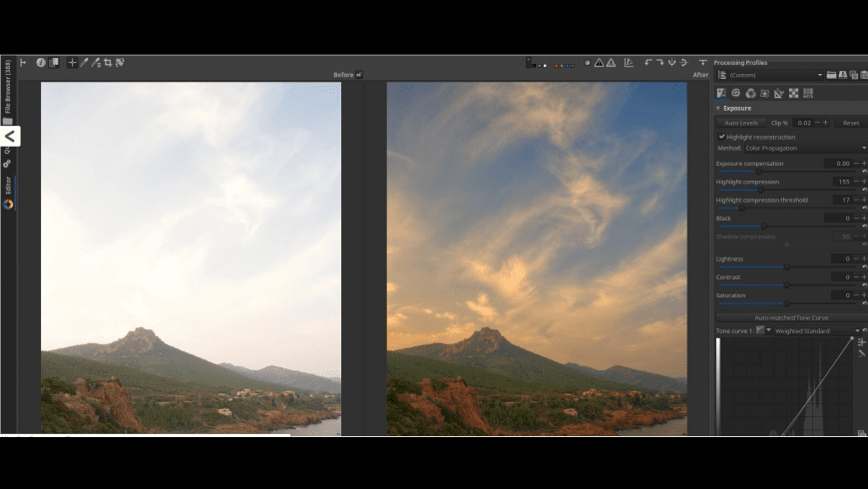Click the Highlight compression threshold slider handle
The height and width of the screenshot is (489, 868).
tap(741, 209)
